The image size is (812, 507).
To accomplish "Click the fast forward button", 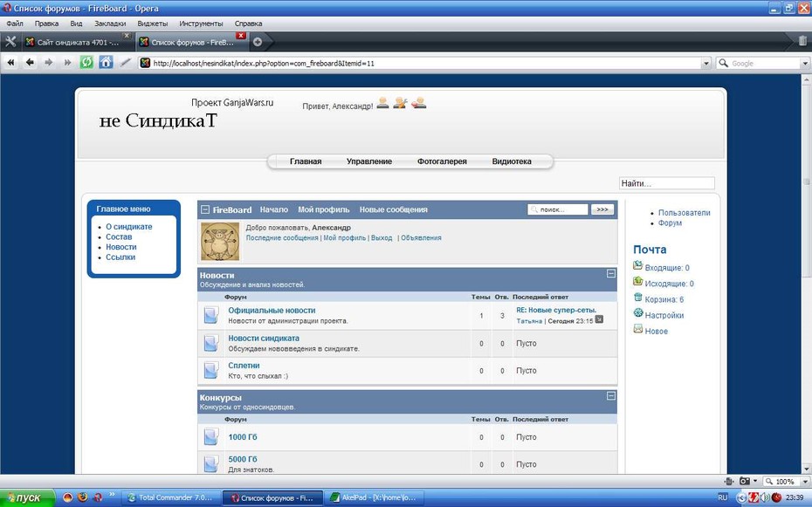I will click(67, 63).
